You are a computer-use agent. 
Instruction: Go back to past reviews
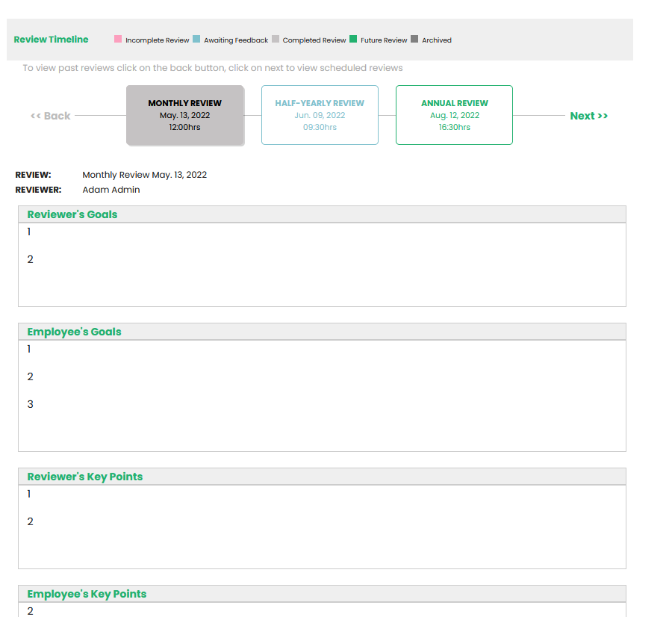(x=51, y=116)
